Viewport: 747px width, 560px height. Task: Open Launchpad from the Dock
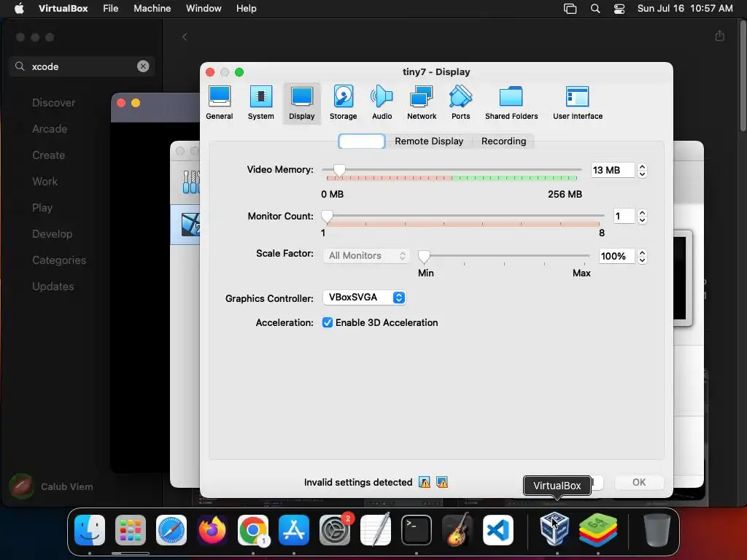pyautogui.click(x=131, y=530)
